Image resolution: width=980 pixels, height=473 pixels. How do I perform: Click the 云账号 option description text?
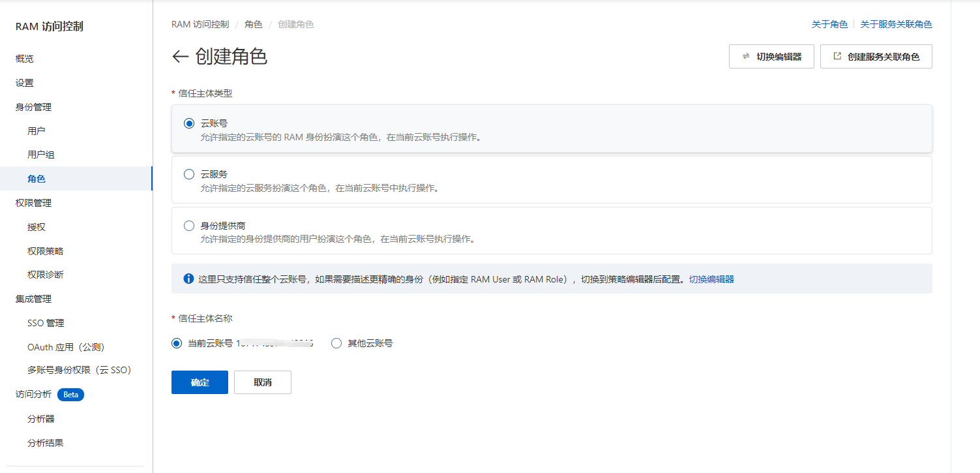341,138
